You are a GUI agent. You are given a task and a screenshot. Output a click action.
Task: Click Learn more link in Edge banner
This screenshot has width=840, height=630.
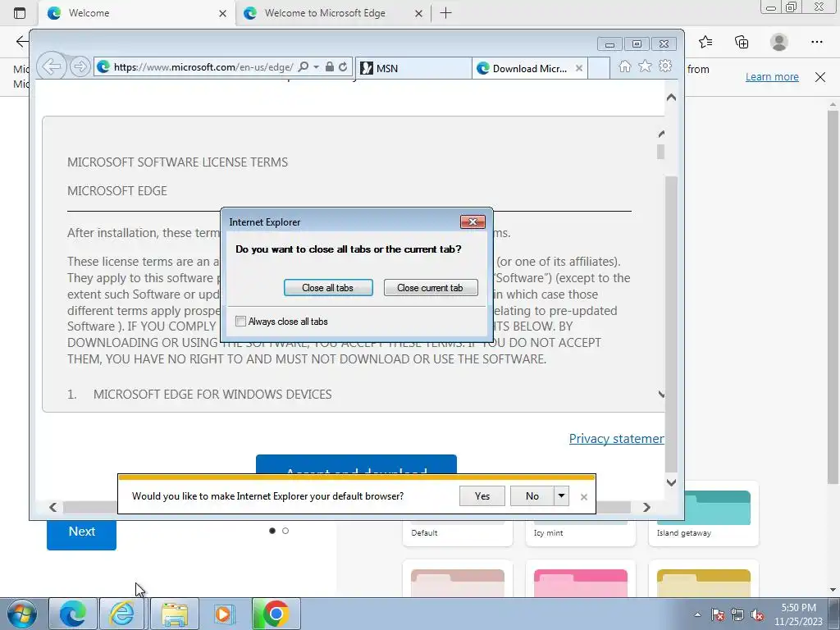pyautogui.click(x=772, y=76)
